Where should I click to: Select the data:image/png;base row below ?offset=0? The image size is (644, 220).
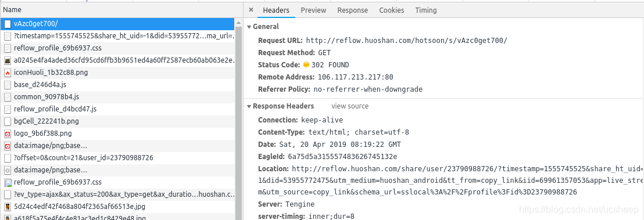pos(117,170)
